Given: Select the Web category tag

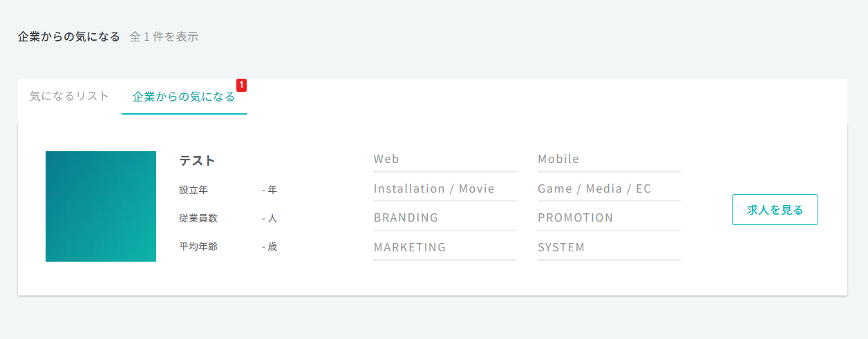Looking at the screenshot, I should pos(386,159).
